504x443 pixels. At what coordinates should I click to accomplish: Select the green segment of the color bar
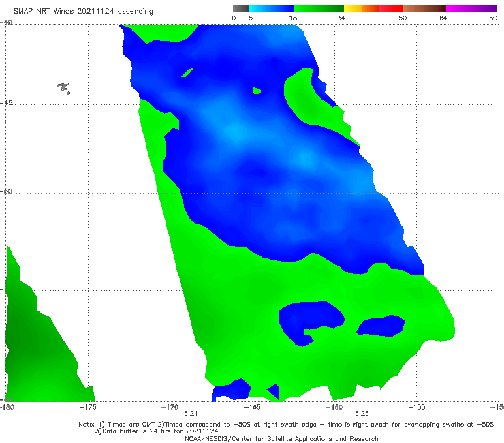pos(319,8)
